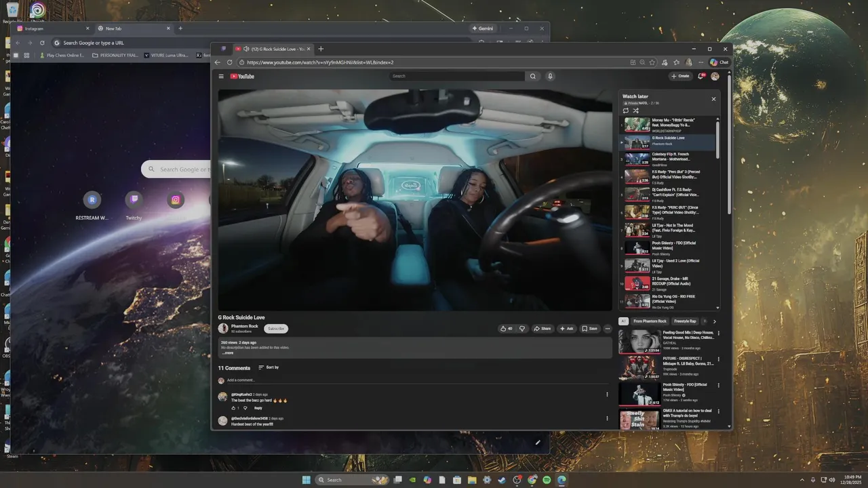Select From Phantom Rock filter chip
868x488 pixels.
pos(650,321)
